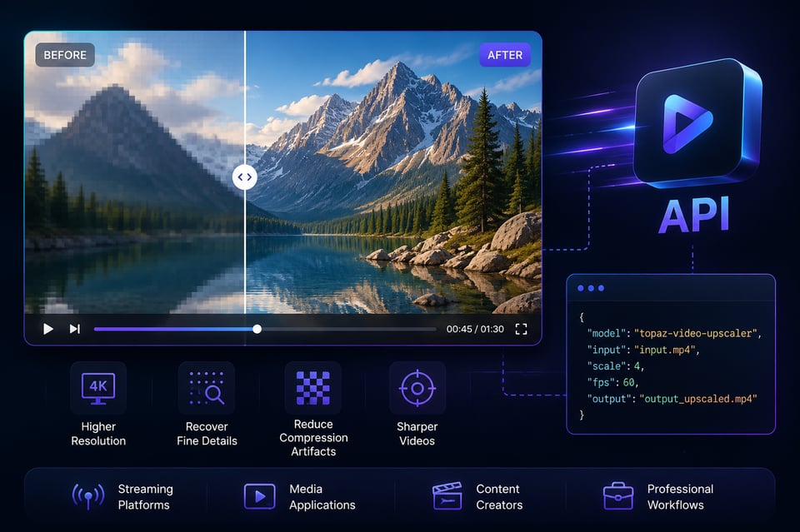Click the Media Applications label

[x=322, y=497]
